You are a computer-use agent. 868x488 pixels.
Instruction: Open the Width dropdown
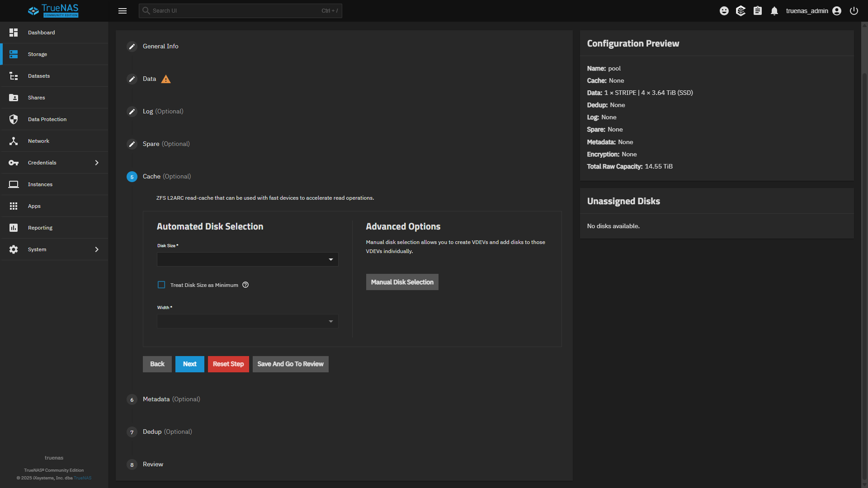[247, 321]
